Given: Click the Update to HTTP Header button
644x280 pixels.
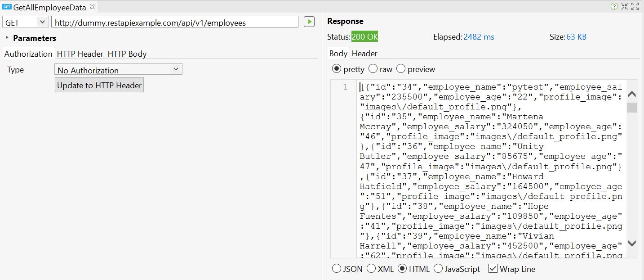Looking at the screenshot, I should [99, 85].
